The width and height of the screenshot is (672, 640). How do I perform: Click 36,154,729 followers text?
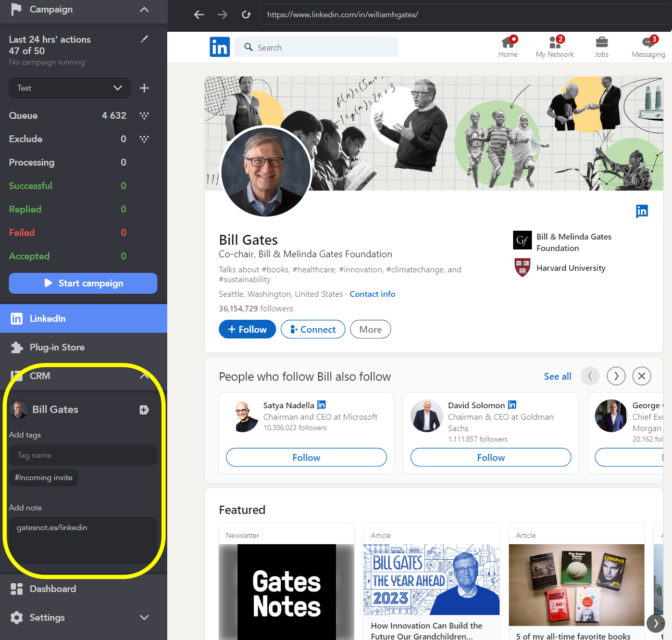coord(256,309)
